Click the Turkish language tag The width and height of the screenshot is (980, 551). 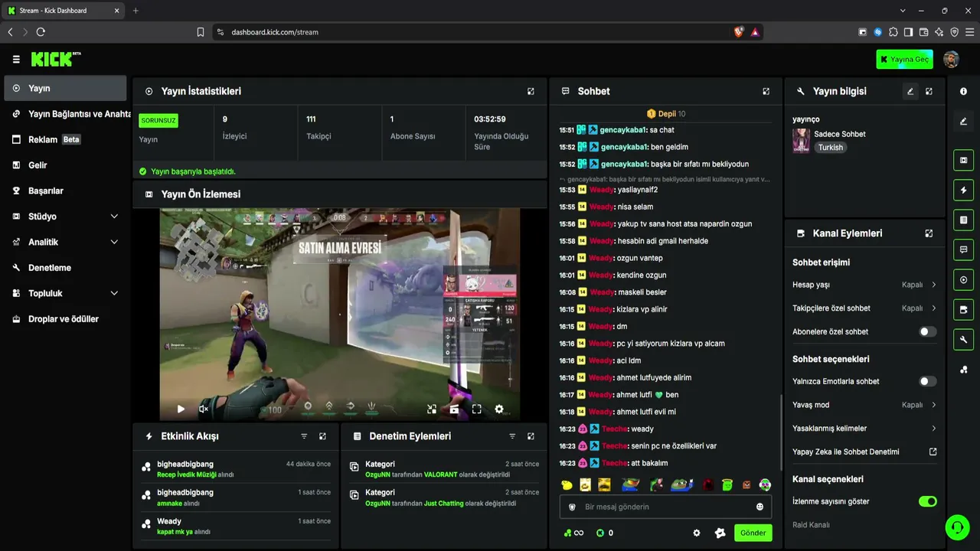click(x=830, y=147)
